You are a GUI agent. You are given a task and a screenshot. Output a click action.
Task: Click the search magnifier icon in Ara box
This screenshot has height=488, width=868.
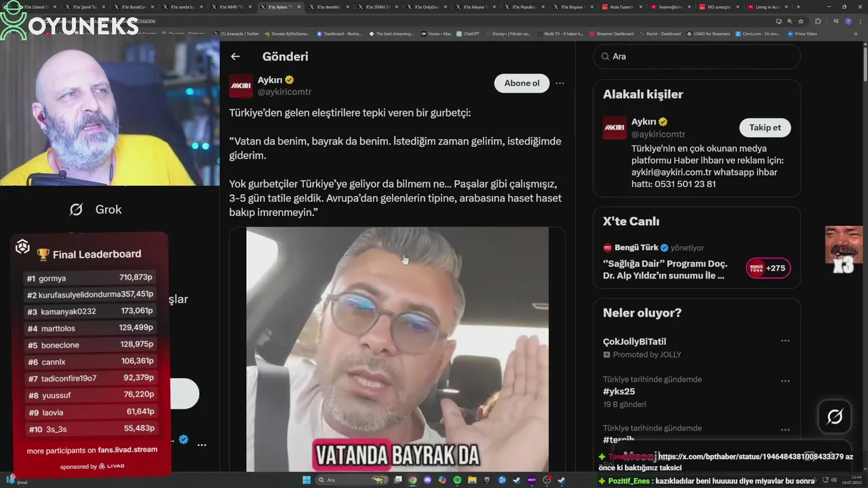point(606,57)
